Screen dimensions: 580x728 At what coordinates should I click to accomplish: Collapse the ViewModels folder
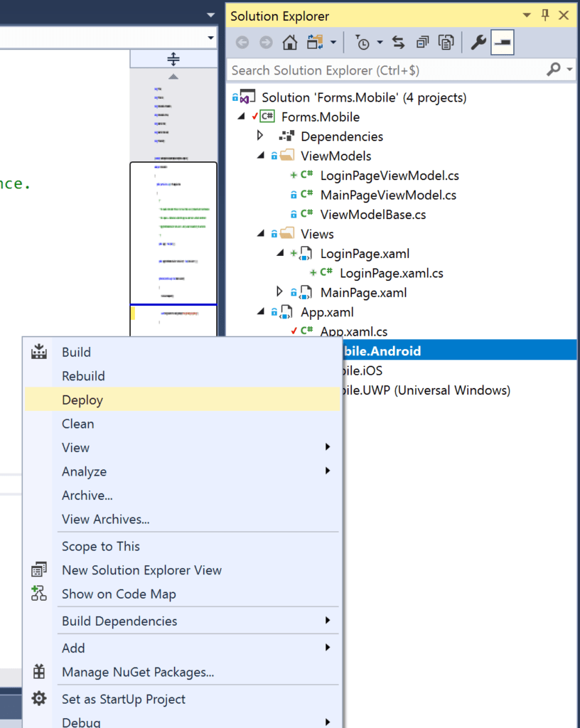point(259,155)
